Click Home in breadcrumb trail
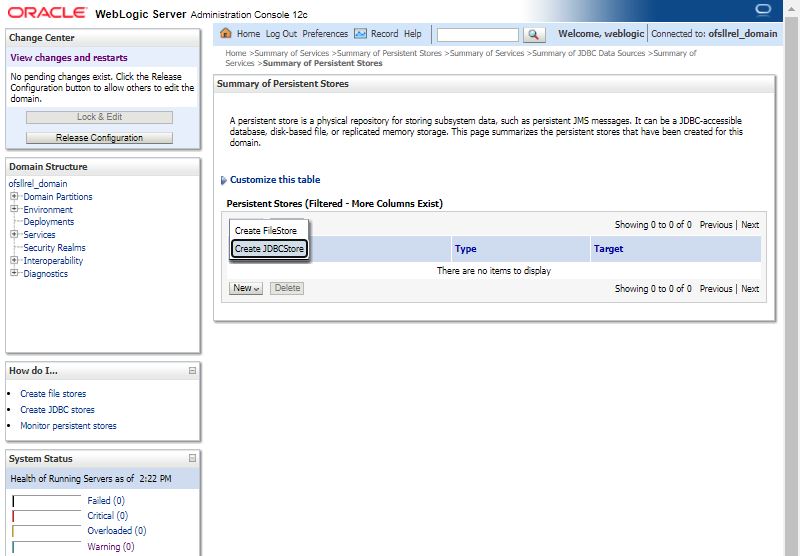 coord(236,53)
